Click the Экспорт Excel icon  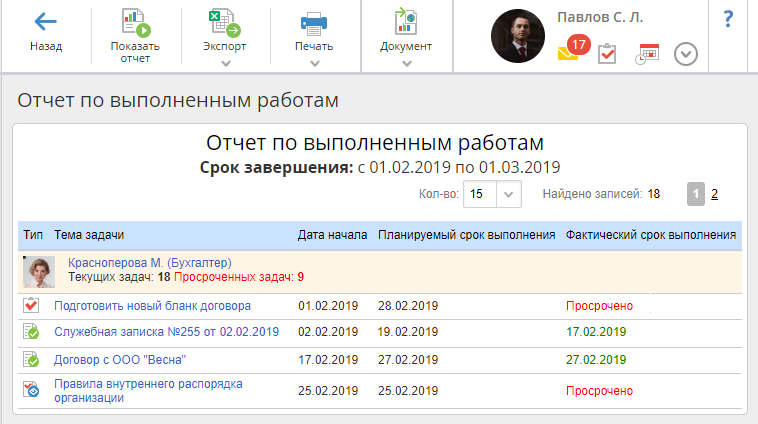pos(224,23)
